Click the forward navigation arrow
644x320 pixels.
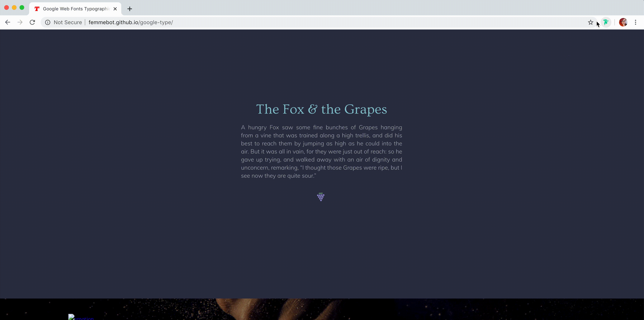(x=20, y=22)
